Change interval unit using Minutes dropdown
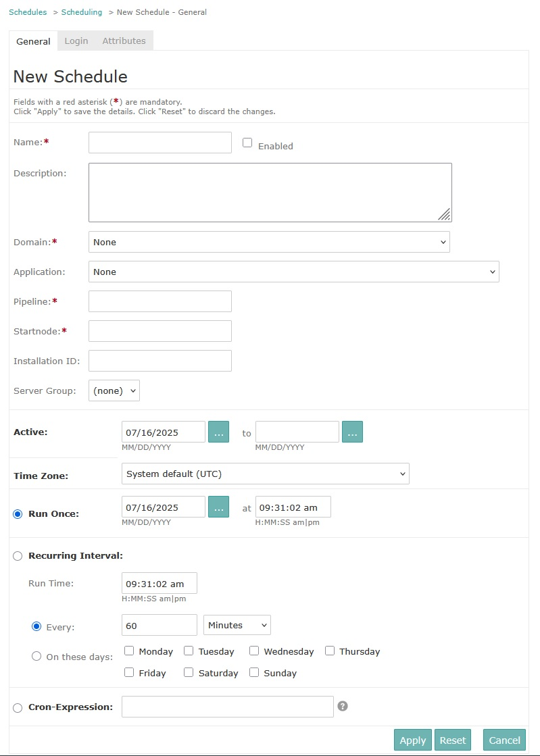The width and height of the screenshot is (540, 756). 237,625
